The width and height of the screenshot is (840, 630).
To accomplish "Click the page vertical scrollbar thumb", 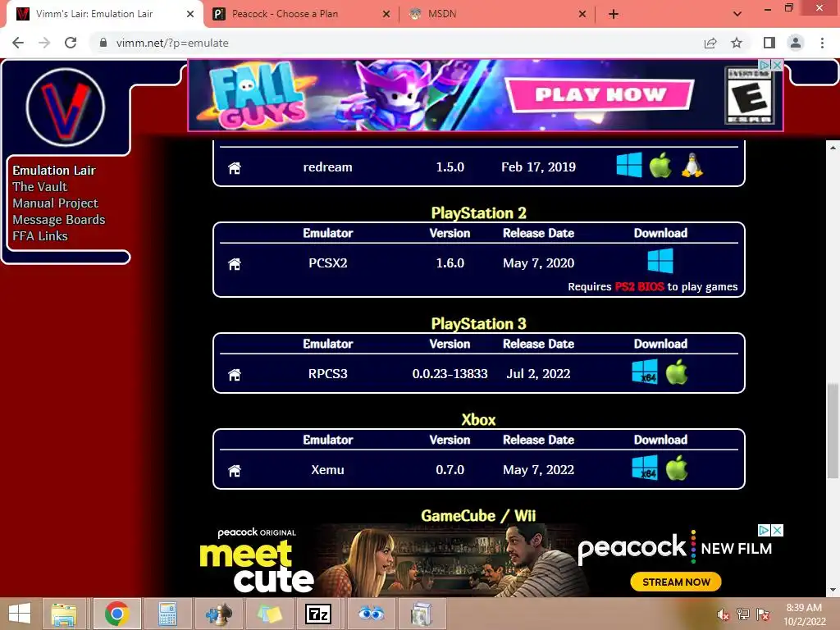I will tap(833, 430).
